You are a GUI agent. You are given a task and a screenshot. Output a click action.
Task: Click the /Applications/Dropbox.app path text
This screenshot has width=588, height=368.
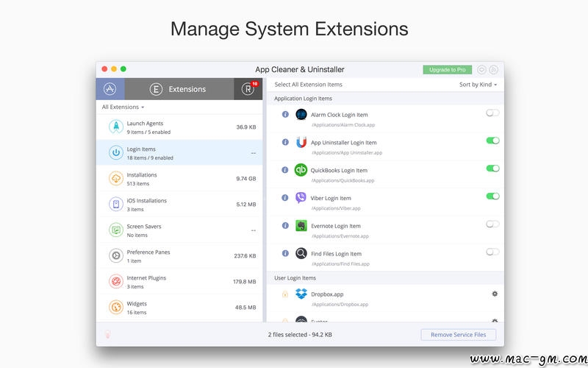340,305
